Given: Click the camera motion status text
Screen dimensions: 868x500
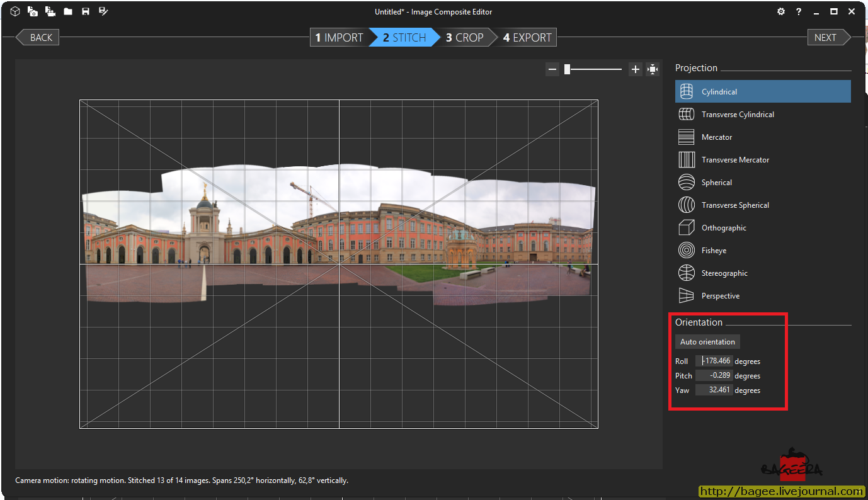Looking at the screenshot, I should click(181, 480).
